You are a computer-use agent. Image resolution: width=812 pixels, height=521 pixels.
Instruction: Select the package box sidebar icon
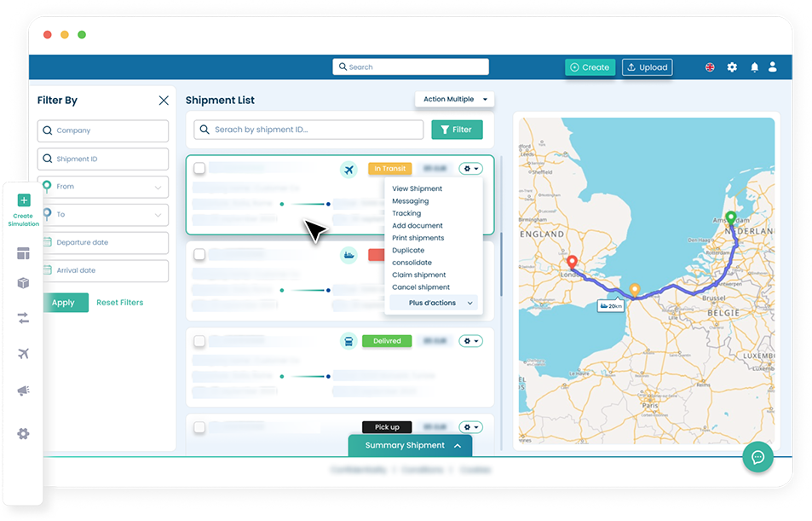coord(23,283)
